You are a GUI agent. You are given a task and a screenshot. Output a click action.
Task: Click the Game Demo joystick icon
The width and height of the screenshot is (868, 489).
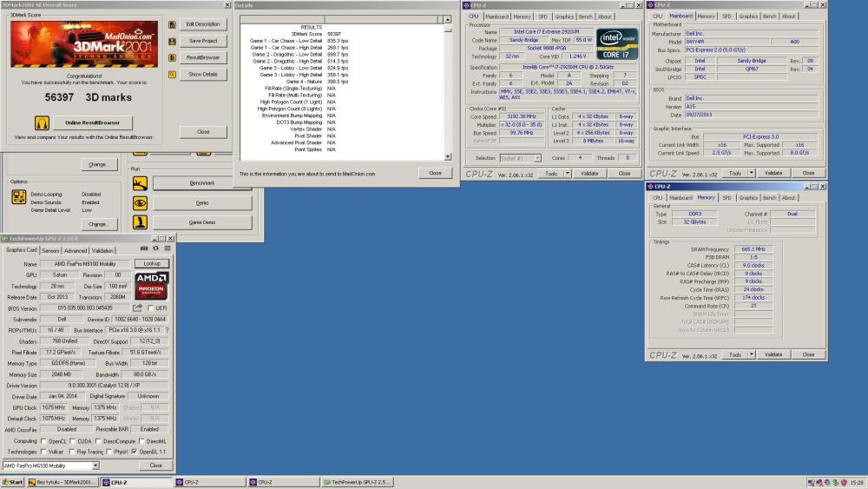(x=140, y=222)
